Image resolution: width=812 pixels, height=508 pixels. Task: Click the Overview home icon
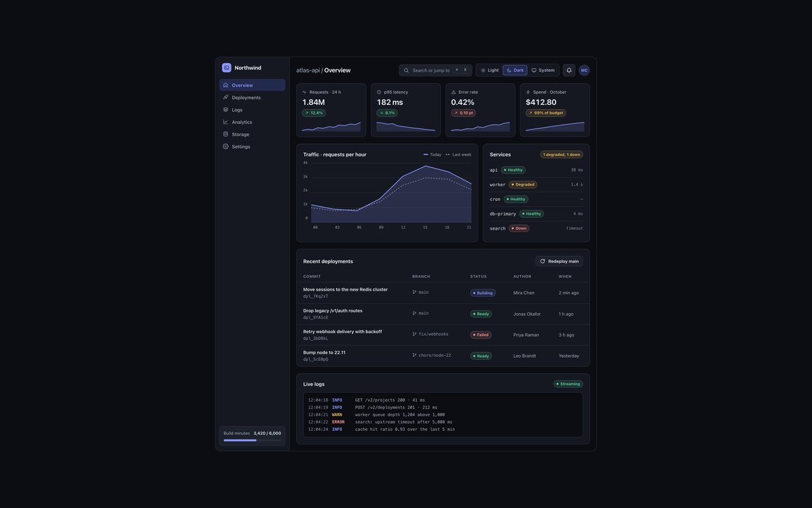[226, 85]
